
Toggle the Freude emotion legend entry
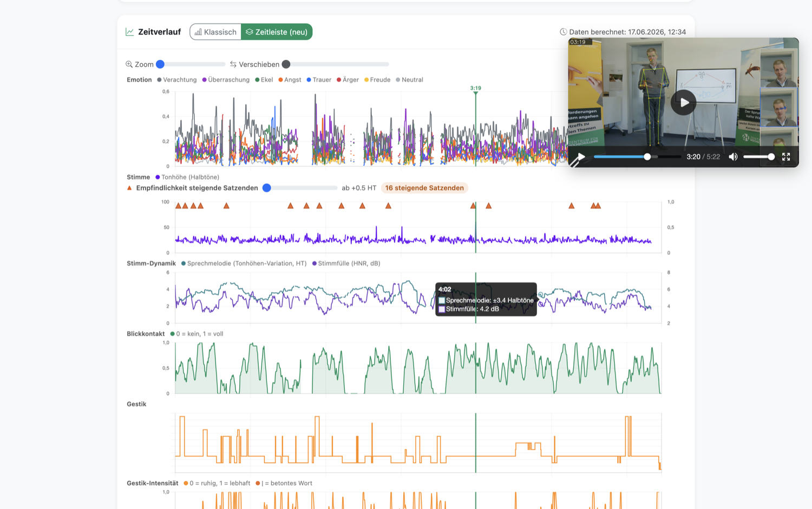point(377,80)
